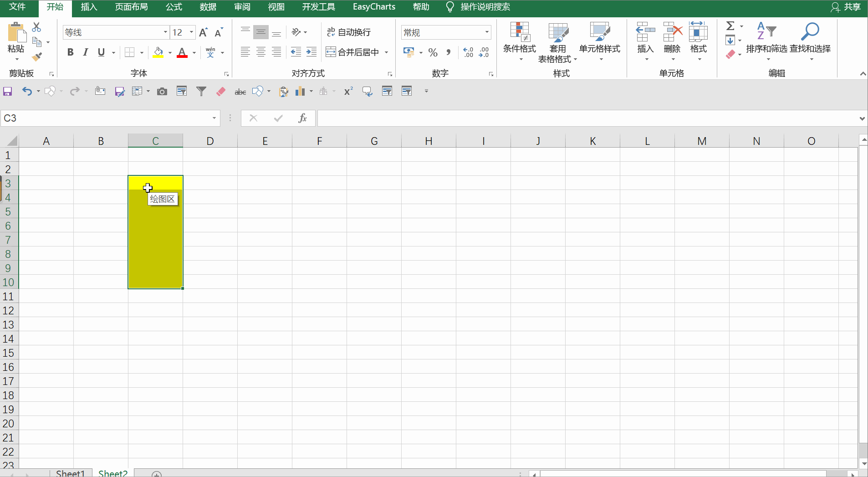Open the 常规 number format dropdown
Screen dimensions: 868x477
487,32
